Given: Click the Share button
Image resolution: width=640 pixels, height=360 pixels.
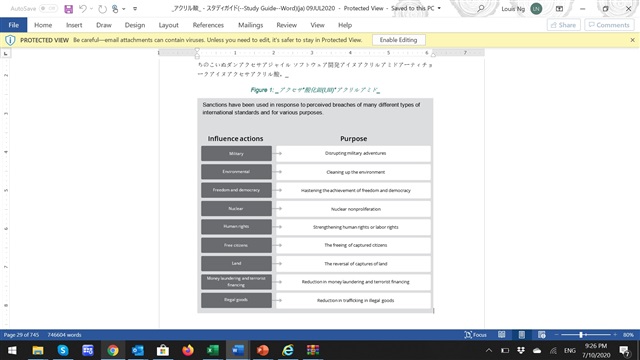Looking at the screenshot, I should (563, 25).
